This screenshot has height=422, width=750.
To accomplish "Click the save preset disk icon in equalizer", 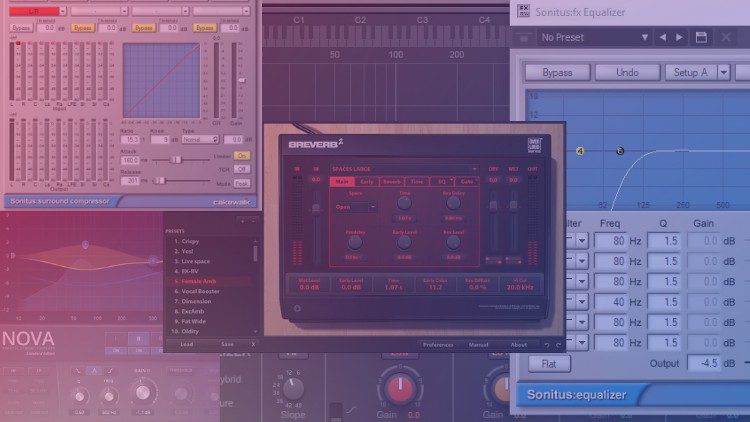I will 700,37.
